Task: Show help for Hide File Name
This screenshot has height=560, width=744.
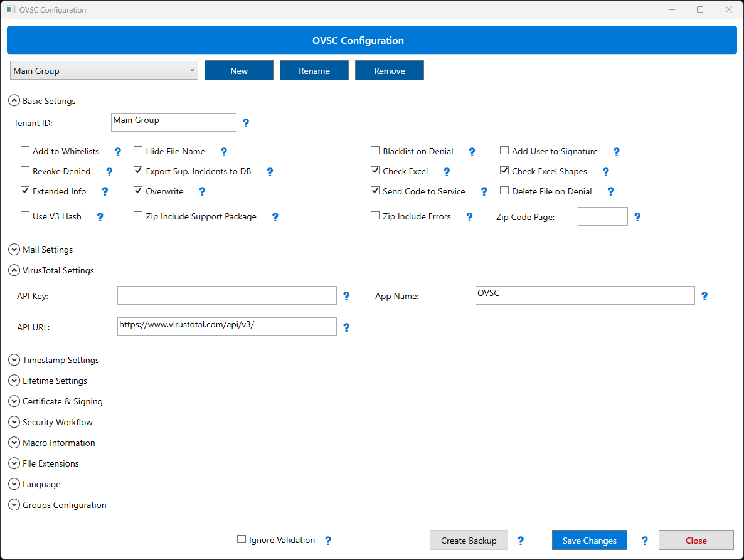Action: pyautogui.click(x=224, y=152)
